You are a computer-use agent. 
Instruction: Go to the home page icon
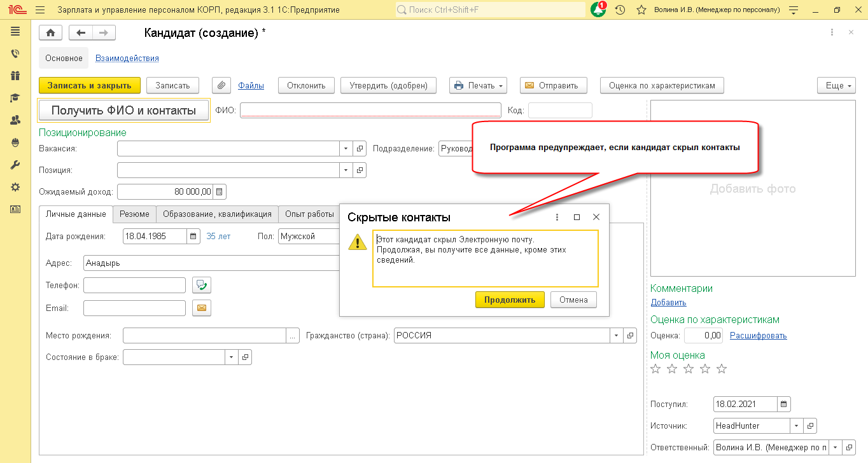[x=50, y=33]
